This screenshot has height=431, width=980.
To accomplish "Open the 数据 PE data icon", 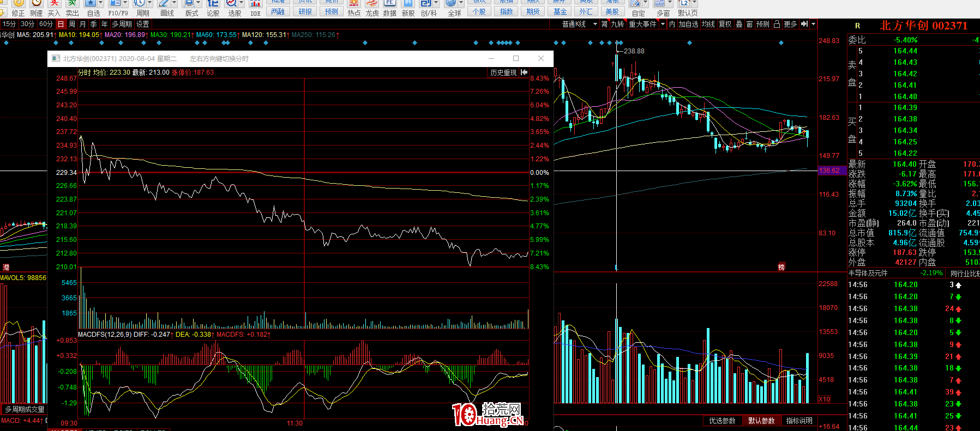I will pyautogui.click(x=389, y=3).
